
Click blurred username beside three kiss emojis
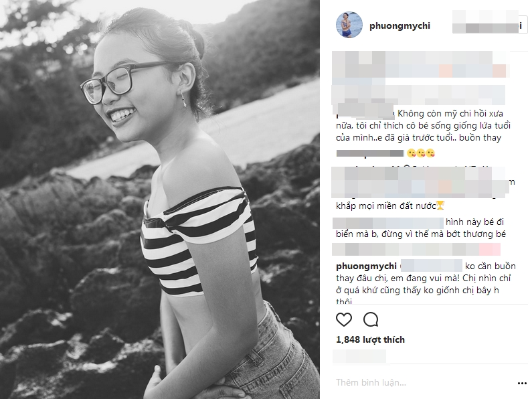(370, 153)
